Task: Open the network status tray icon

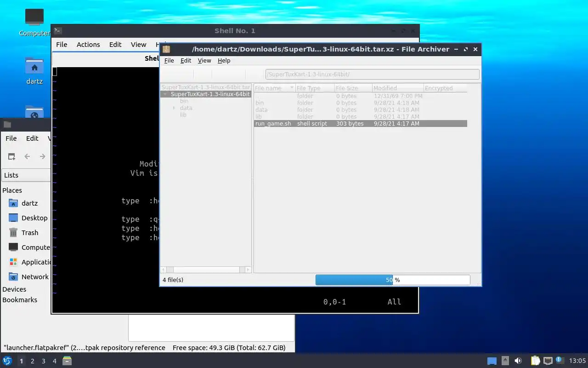Action: [x=548, y=361]
